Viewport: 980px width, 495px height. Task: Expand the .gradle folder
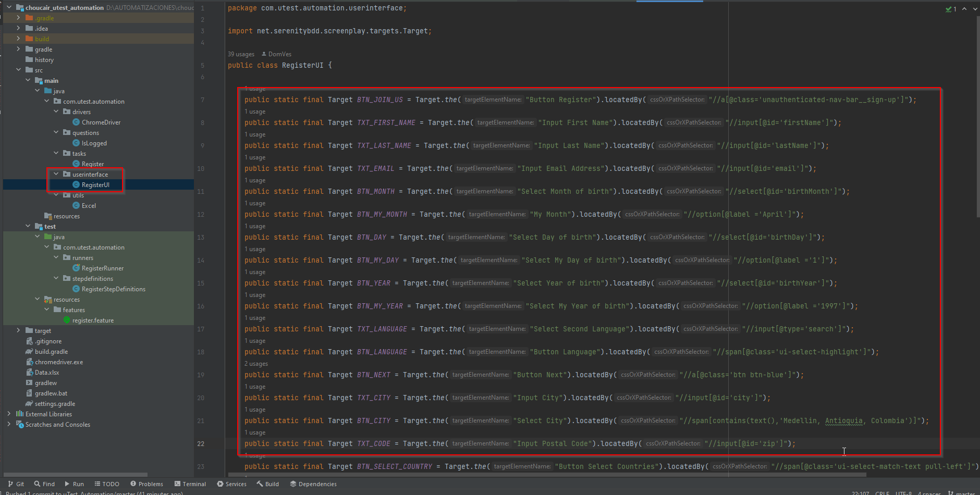(x=18, y=18)
